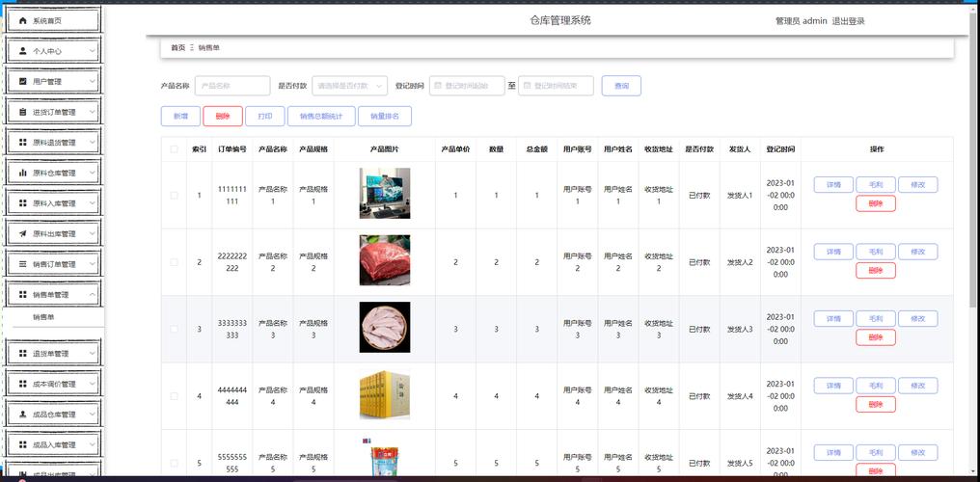Image resolution: width=980 pixels, height=482 pixels.
Task: Click calendar icon in 登记时间起始 field
Action: point(438,86)
